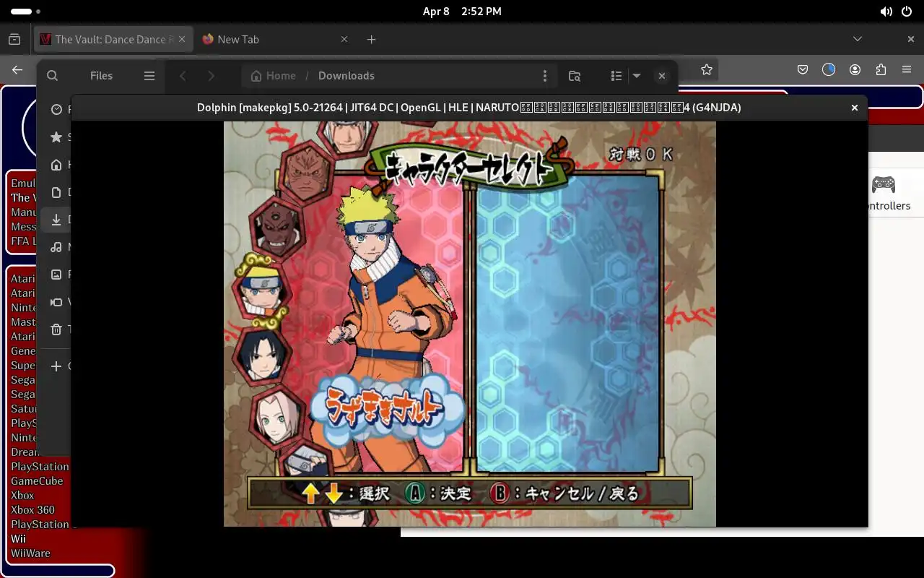924x578 pixels.
Task: Open the plain Xbox link in sidebar
Action: [x=22, y=495]
